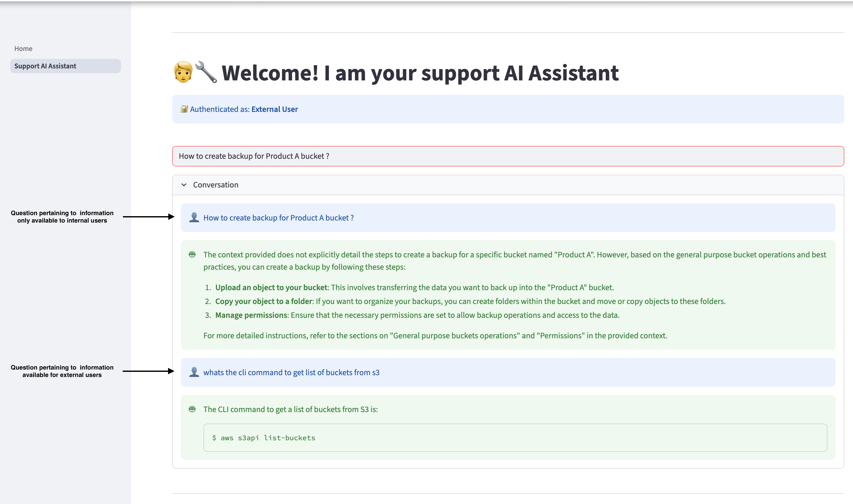The height and width of the screenshot is (504, 853).
Task: Open the Home page in sidebar
Action: pos(24,49)
